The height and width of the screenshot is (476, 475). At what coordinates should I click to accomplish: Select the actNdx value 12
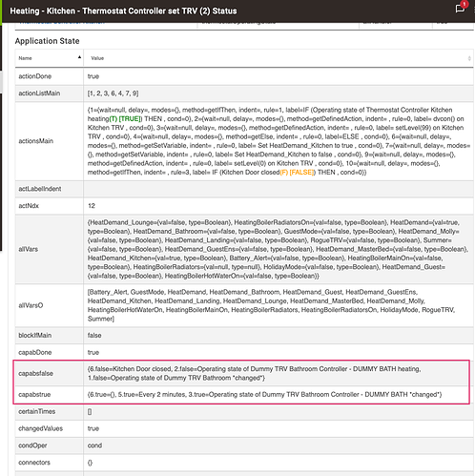coord(92,206)
